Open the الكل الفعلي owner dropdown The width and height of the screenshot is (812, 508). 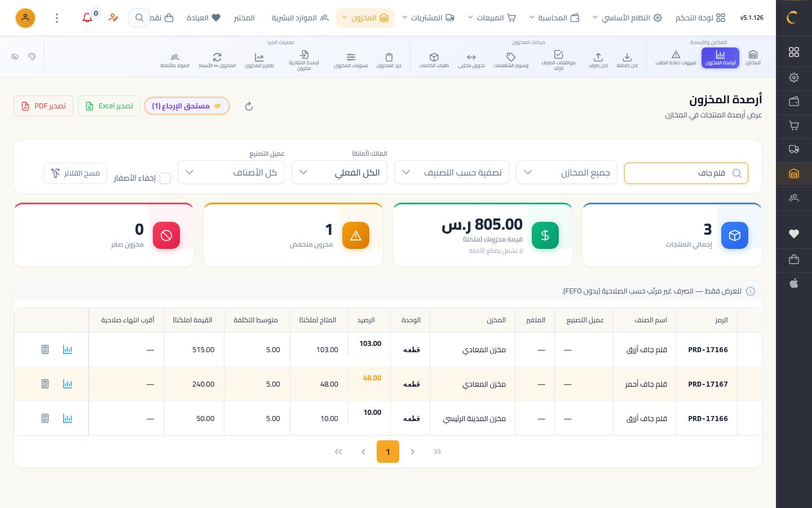click(339, 173)
